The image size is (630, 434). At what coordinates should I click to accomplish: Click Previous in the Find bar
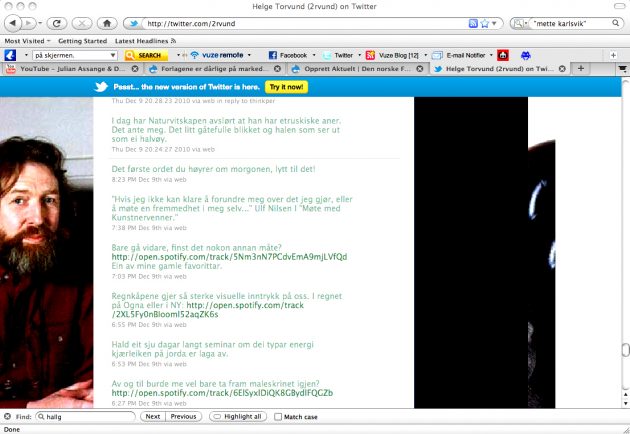pyautogui.click(x=183, y=417)
